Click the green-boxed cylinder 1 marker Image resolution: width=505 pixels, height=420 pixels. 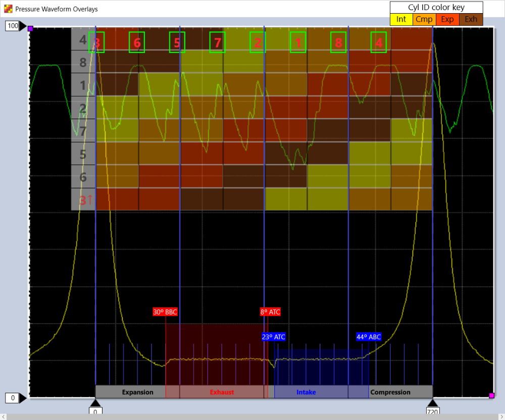click(298, 42)
